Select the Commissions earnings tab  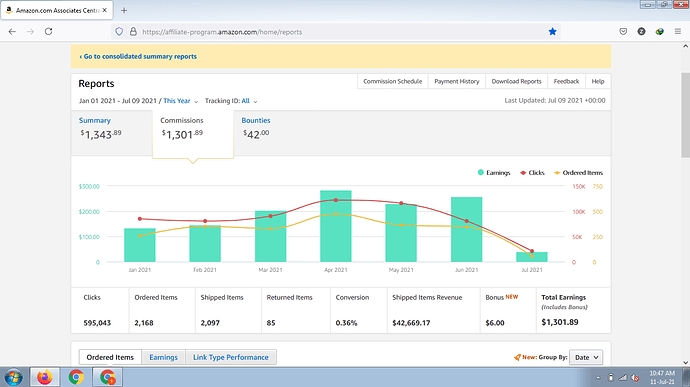(193, 133)
